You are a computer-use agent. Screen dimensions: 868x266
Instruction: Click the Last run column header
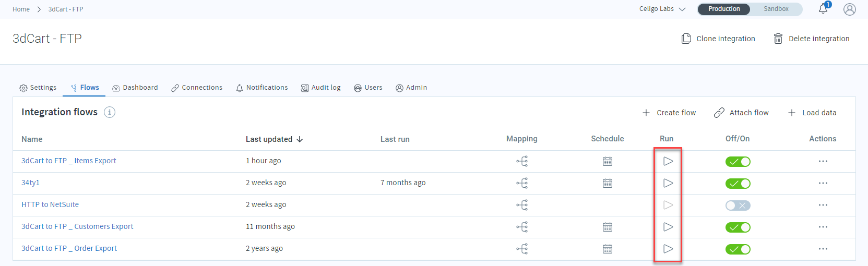point(395,139)
